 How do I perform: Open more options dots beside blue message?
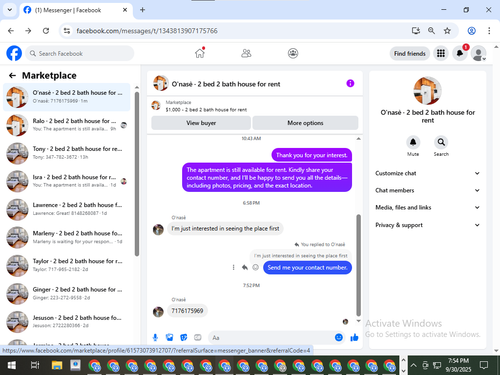(x=233, y=267)
